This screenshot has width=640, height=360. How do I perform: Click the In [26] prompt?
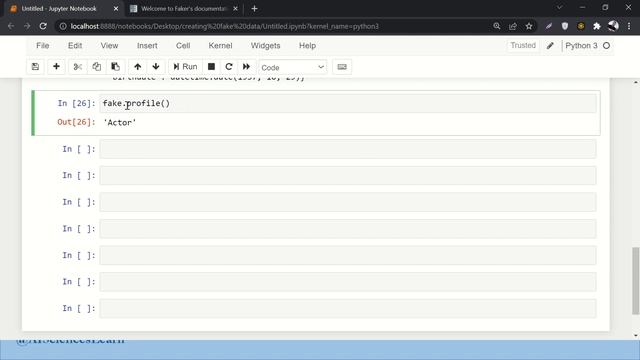coord(76,103)
